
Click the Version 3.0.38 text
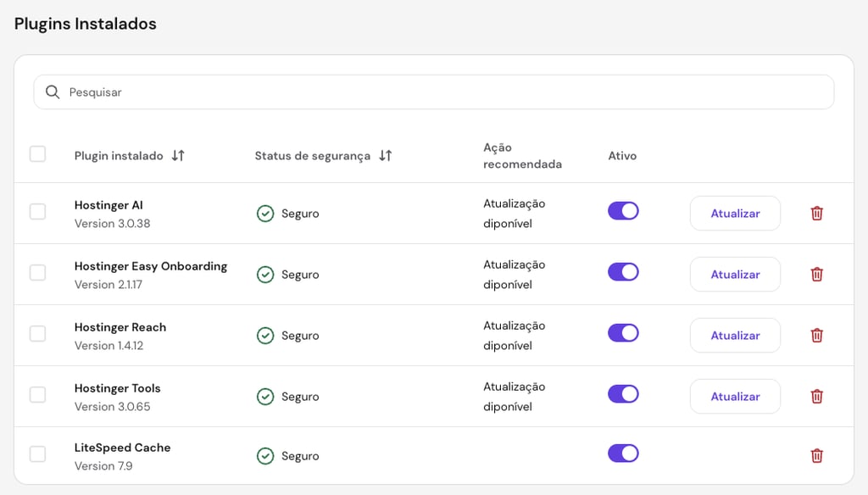pyautogui.click(x=113, y=223)
